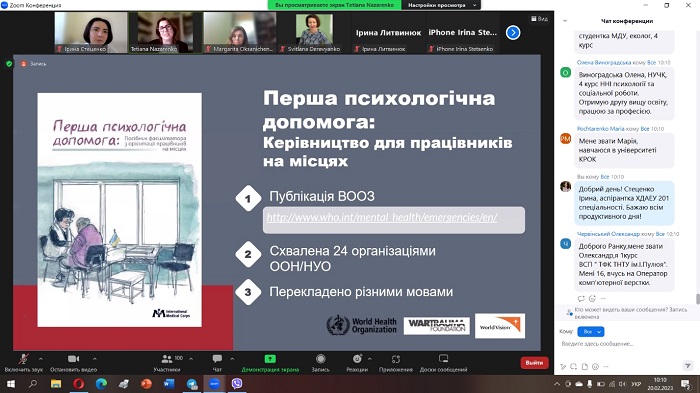Toggle the Record button in toolbar

tap(321, 359)
